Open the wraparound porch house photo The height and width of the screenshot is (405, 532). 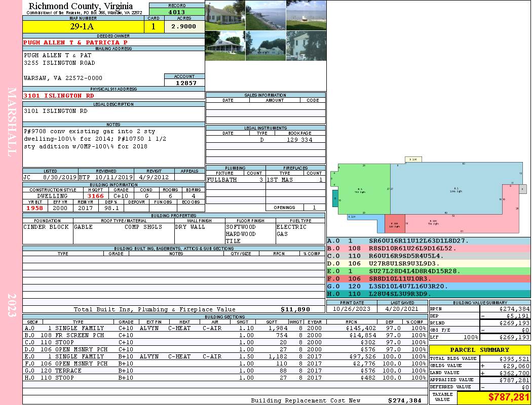tap(225, 46)
